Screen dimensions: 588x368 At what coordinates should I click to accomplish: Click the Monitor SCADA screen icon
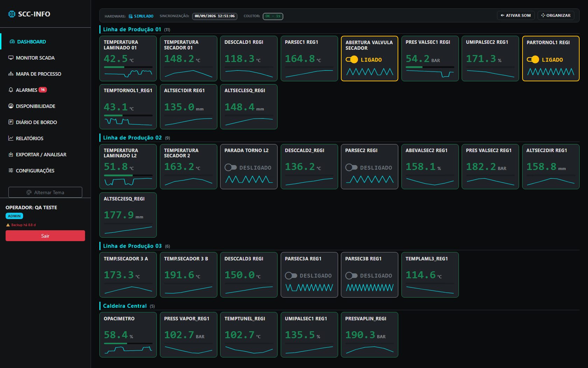tap(11, 58)
